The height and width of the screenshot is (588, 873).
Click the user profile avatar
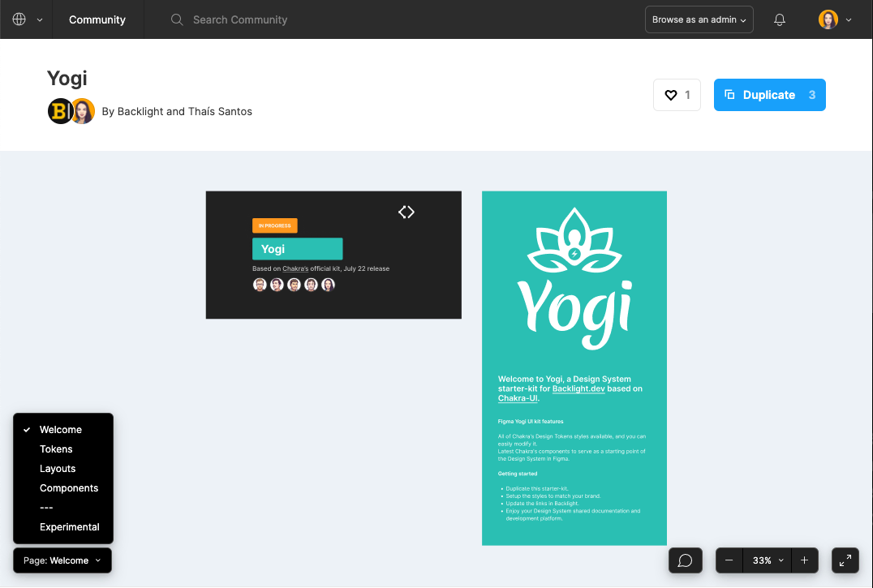[828, 19]
